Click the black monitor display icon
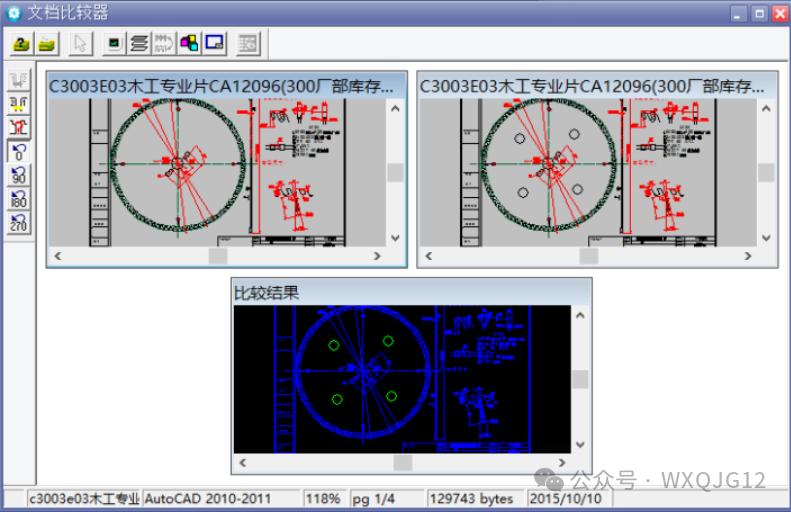791x512 pixels. pyautogui.click(x=114, y=44)
